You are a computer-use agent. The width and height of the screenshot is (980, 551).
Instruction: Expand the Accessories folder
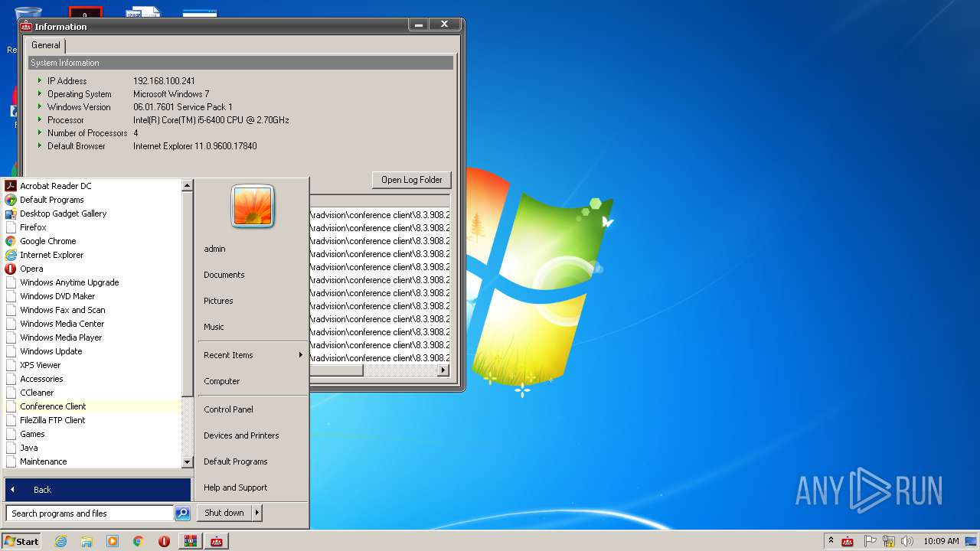click(41, 379)
